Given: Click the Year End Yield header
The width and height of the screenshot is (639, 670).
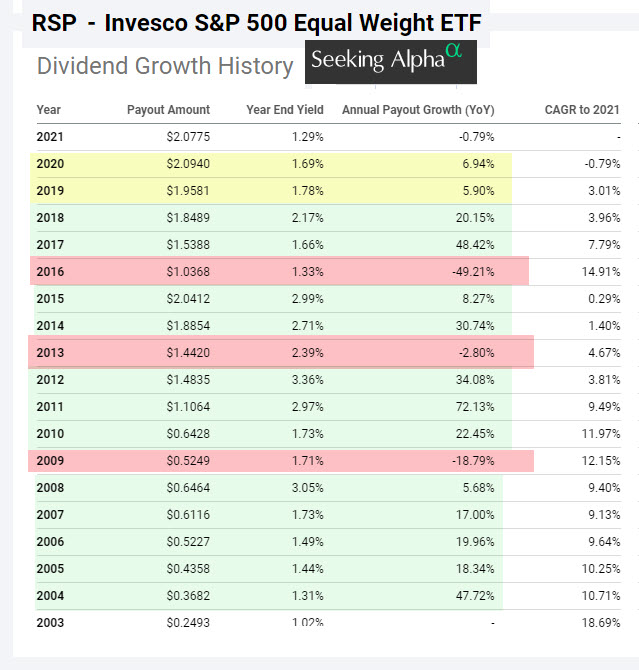Looking at the screenshot, I should click(285, 110).
